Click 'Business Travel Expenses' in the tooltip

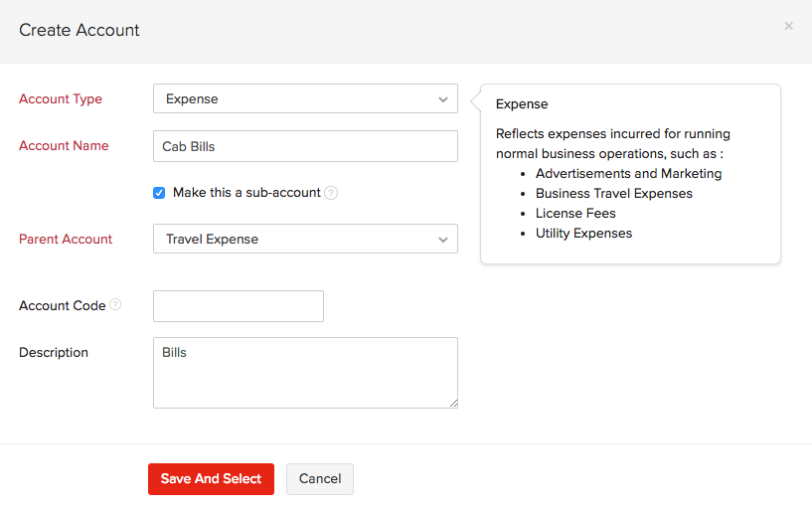[x=614, y=194]
